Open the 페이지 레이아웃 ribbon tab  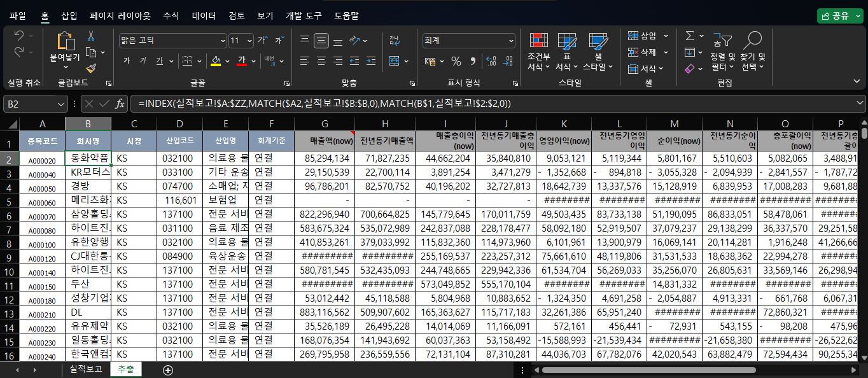[x=120, y=15]
